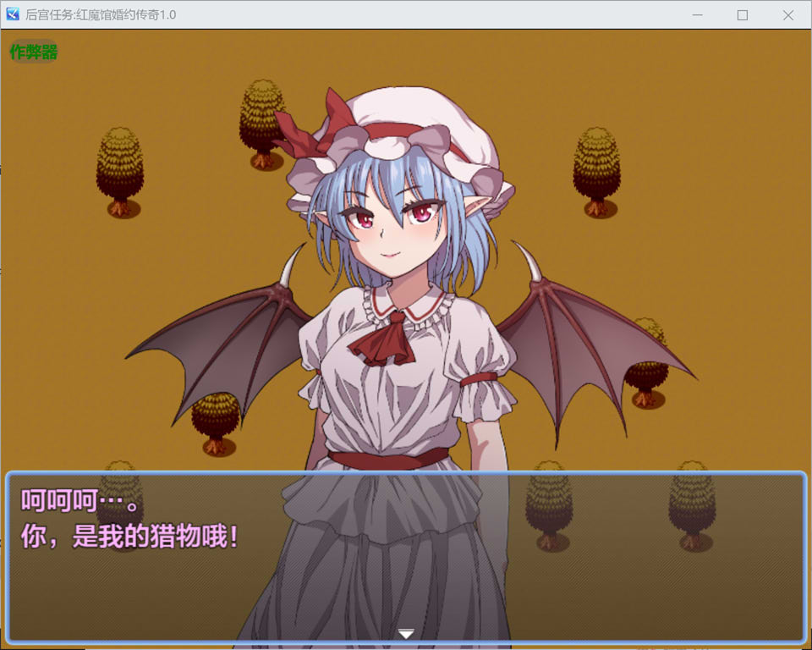Click the dialogue continue arrow indicator
The image size is (812, 650).
[x=406, y=633]
